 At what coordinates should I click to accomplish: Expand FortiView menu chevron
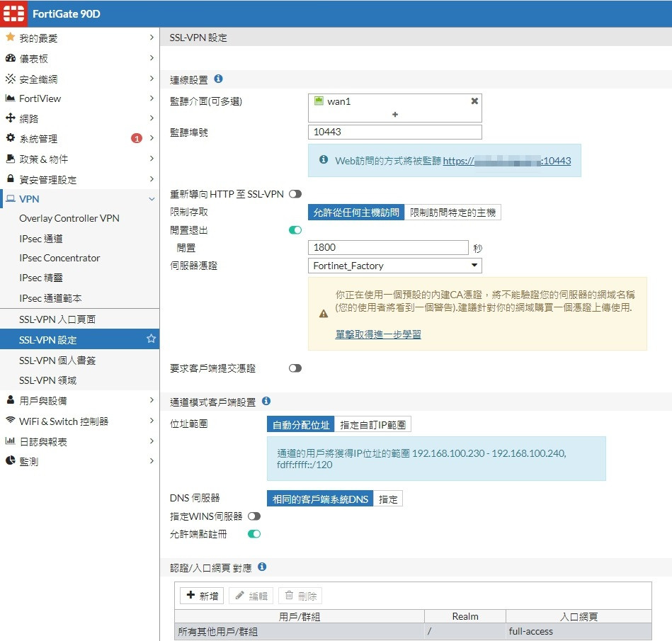pos(152,98)
